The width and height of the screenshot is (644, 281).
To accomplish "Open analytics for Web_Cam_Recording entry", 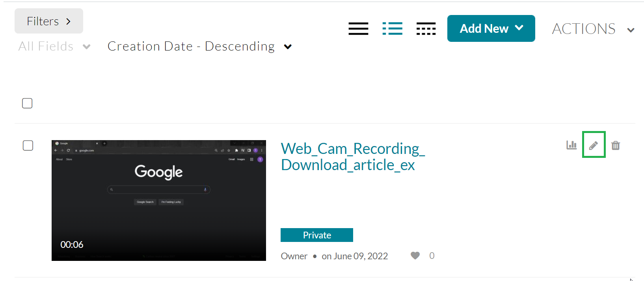I will coord(571,145).
